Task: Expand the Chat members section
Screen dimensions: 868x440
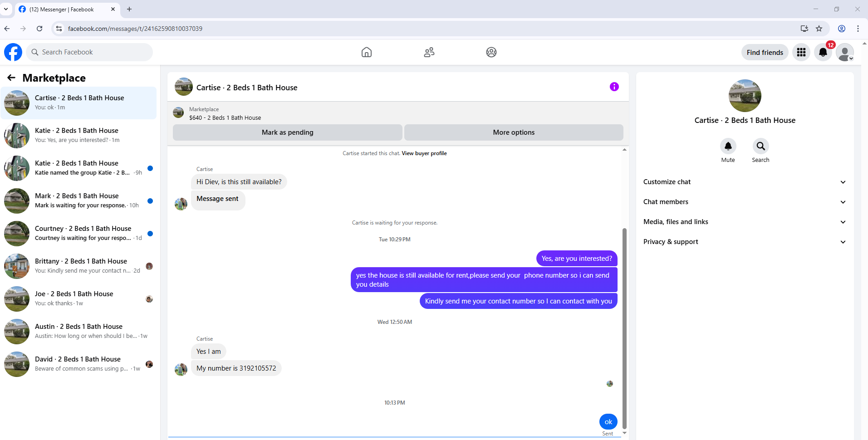Action: point(745,202)
